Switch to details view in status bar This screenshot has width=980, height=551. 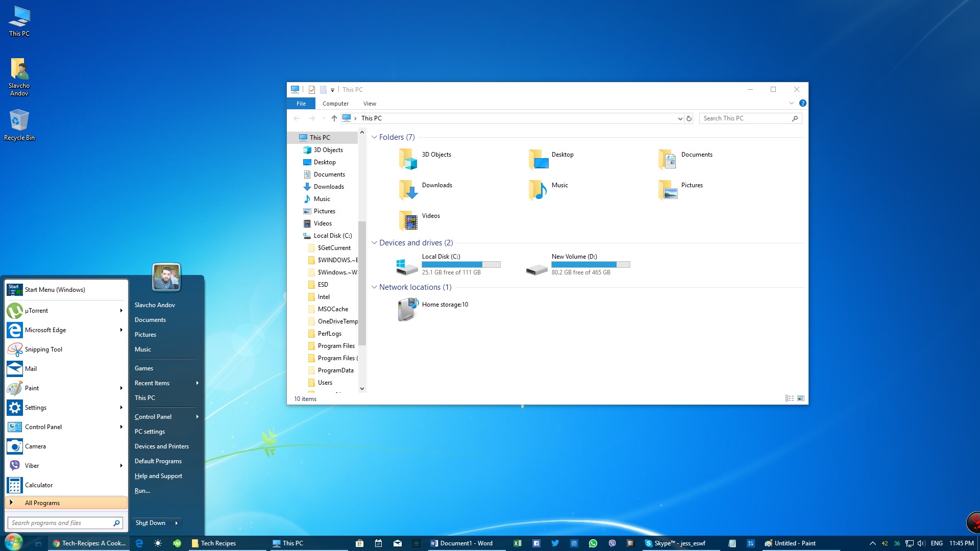tap(790, 398)
